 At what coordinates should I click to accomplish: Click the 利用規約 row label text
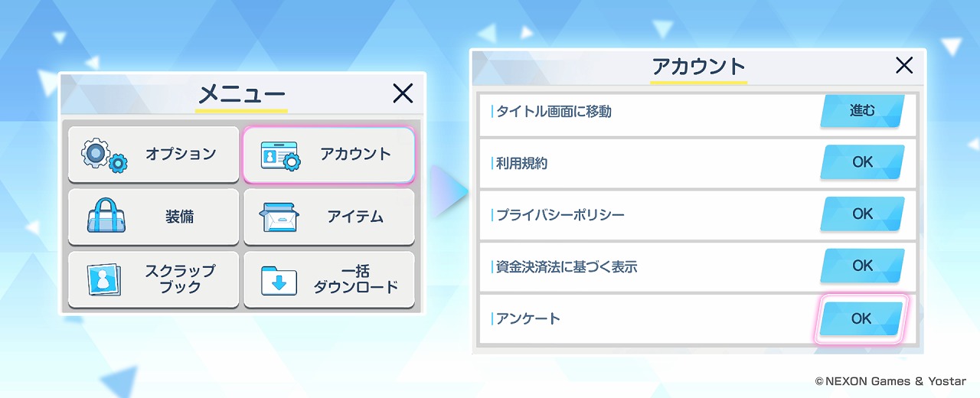click(521, 163)
